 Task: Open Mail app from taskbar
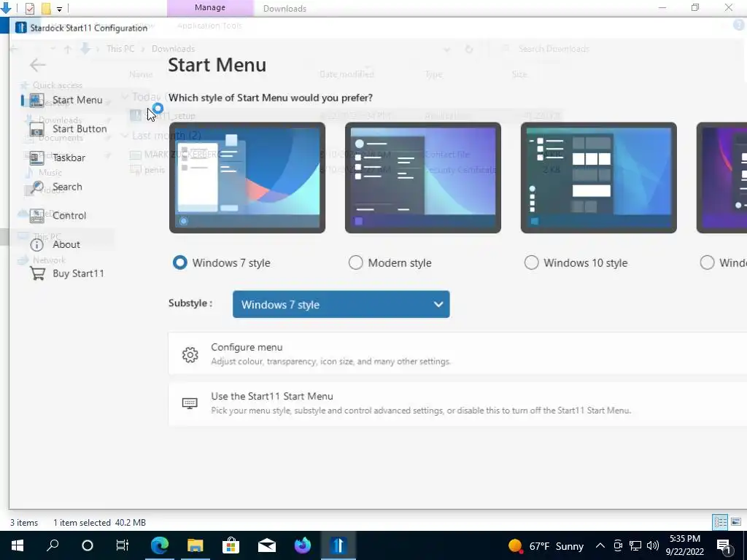pos(267,545)
